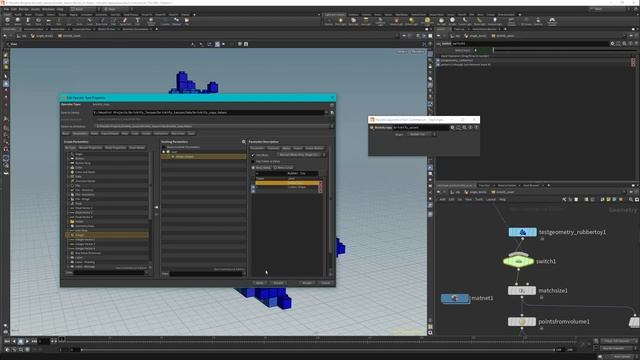Open the Windows menu
The width and height of the screenshot is (640, 360).
tap(48, 9)
